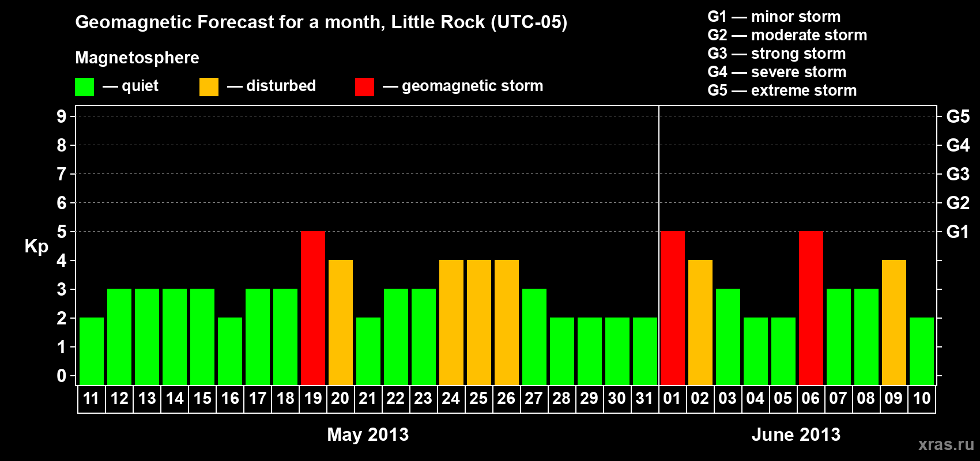This screenshot has width=980, height=461.
Task: Click the date label 31
Action: [x=645, y=399]
